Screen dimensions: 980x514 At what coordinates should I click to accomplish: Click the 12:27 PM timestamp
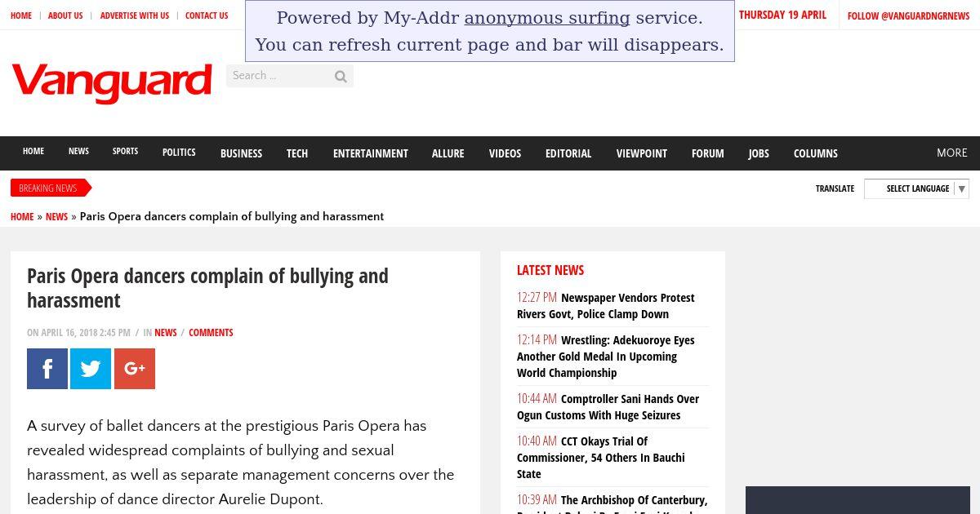(537, 298)
